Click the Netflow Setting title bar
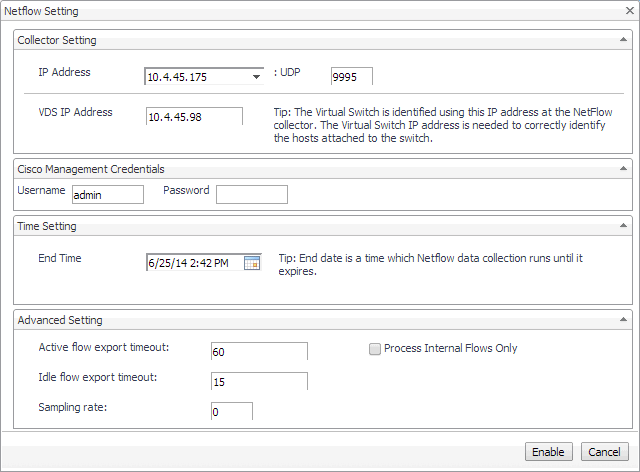This screenshot has height=472, width=640. coord(300,11)
